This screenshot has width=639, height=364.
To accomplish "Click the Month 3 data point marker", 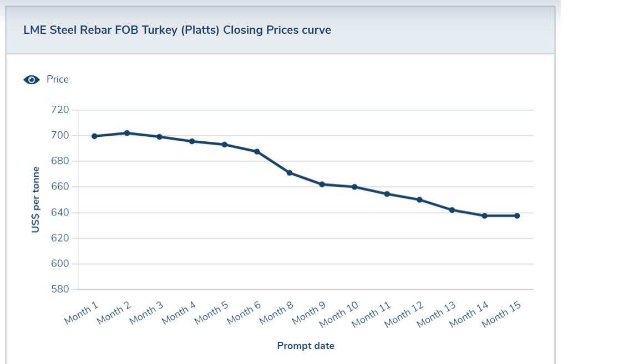I will point(159,137).
